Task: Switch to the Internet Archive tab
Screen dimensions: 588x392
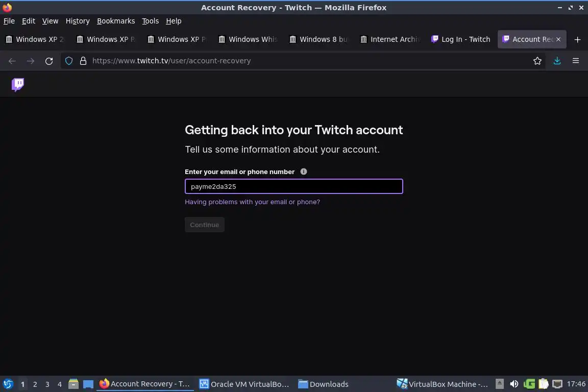Action: click(x=389, y=39)
